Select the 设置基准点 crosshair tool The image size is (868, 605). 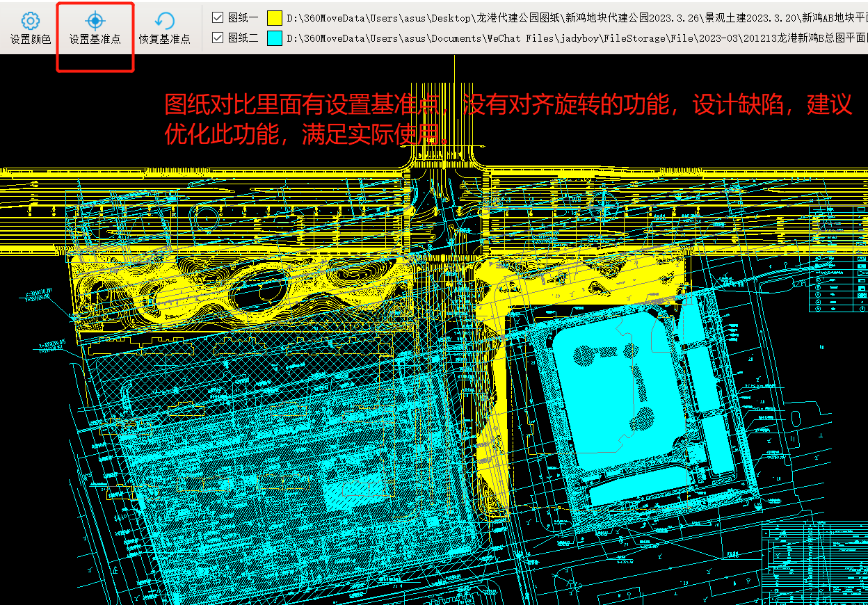tap(95, 21)
